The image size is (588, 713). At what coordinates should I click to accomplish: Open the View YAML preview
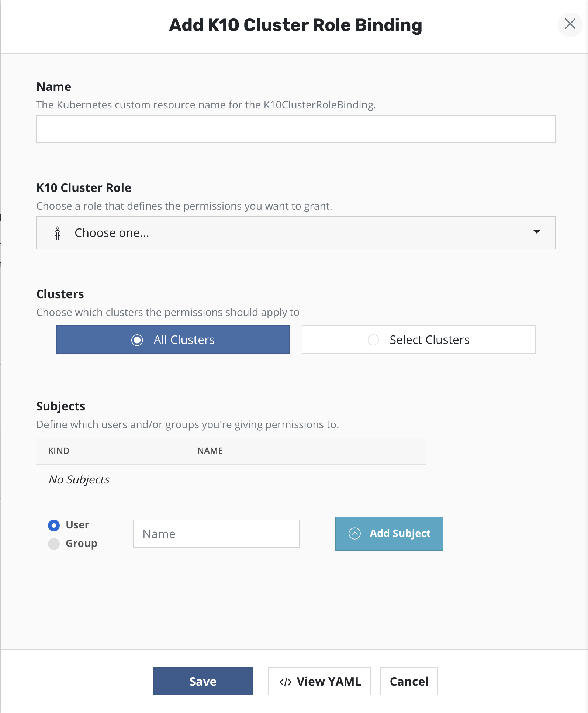(x=319, y=681)
